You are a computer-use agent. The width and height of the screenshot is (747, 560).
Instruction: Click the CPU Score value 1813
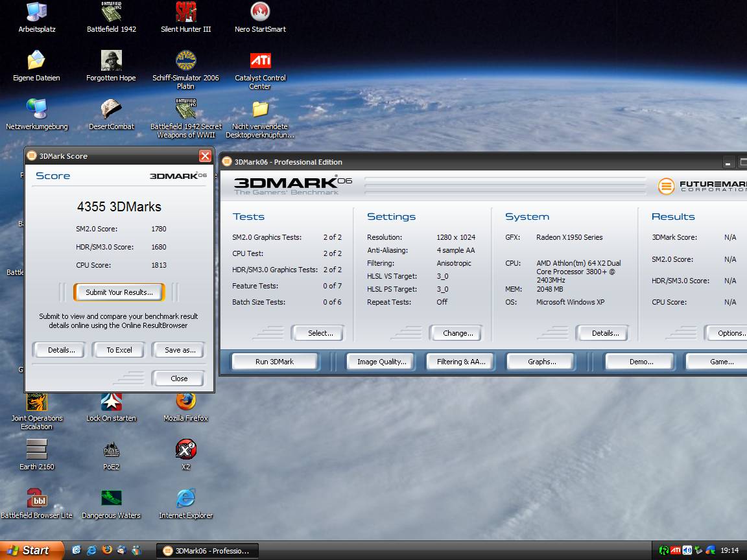point(159,265)
